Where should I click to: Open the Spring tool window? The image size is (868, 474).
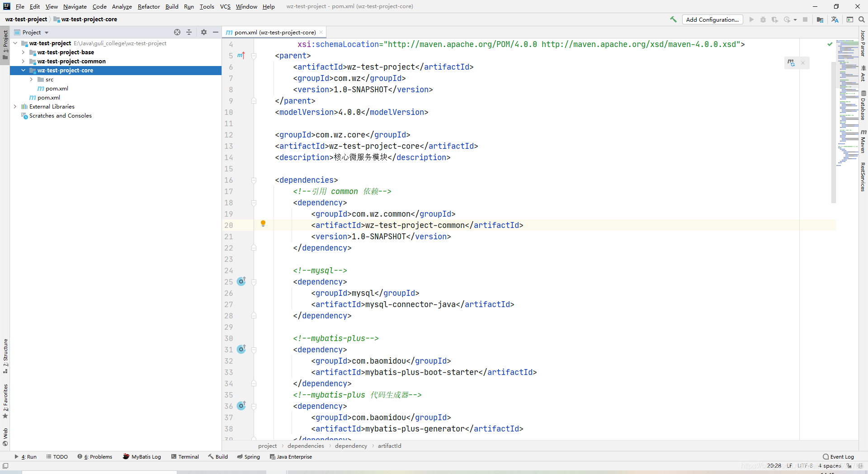pyautogui.click(x=248, y=457)
